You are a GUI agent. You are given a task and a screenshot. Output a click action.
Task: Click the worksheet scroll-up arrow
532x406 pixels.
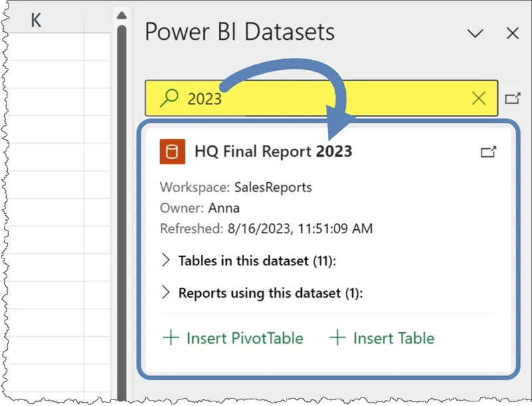point(121,16)
